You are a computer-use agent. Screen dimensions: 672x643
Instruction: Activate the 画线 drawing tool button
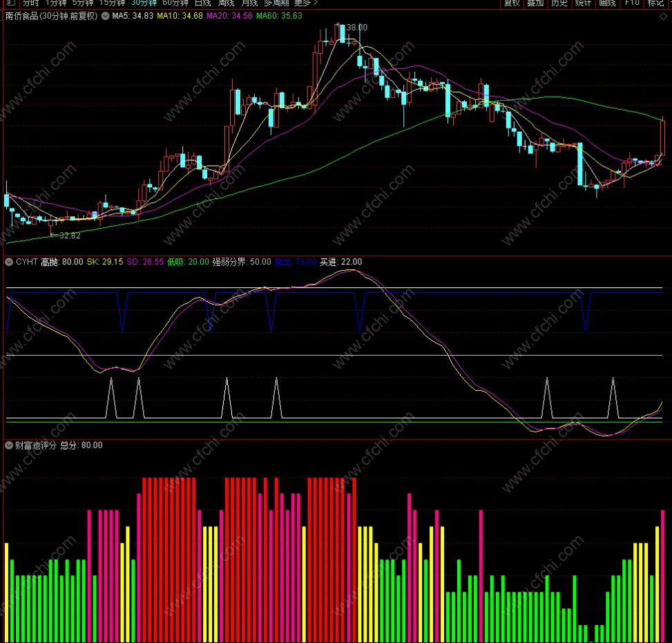point(607,3)
